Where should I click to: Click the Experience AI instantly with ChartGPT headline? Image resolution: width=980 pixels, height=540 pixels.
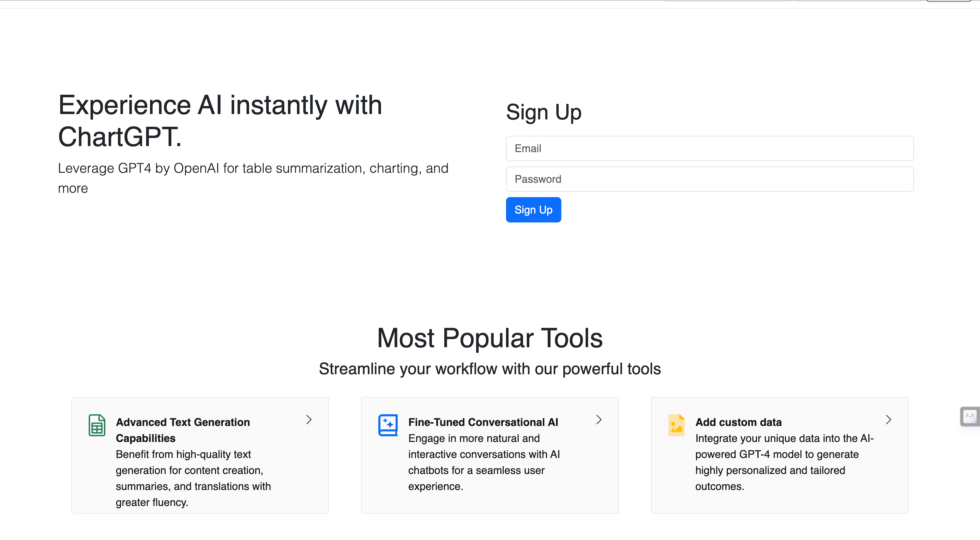pos(220,121)
